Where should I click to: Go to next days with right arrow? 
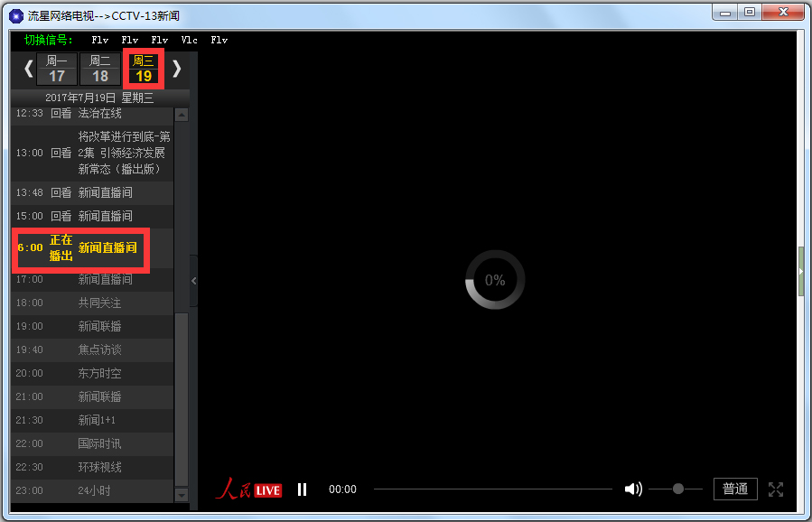(x=177, y=69)
